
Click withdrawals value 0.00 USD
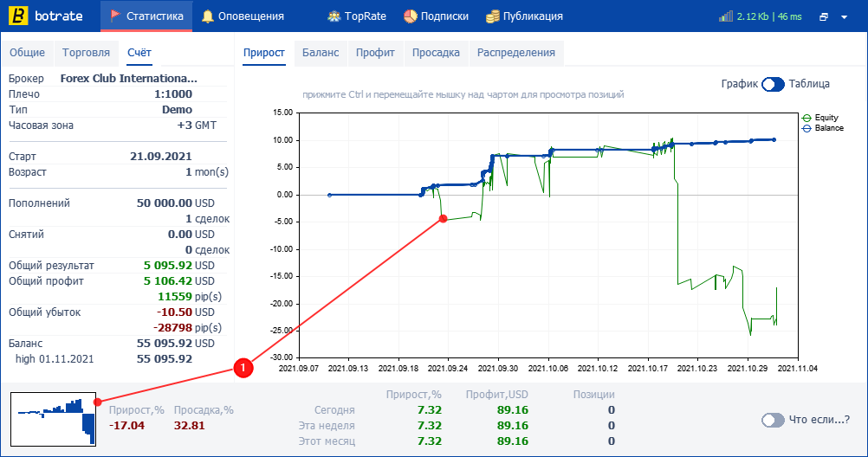coord(191,234)
